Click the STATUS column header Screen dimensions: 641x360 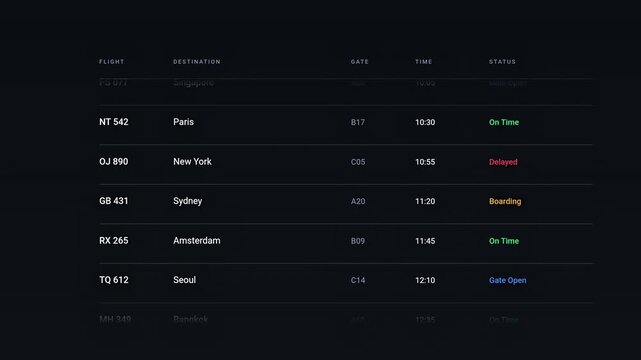[x=502, y=62]
